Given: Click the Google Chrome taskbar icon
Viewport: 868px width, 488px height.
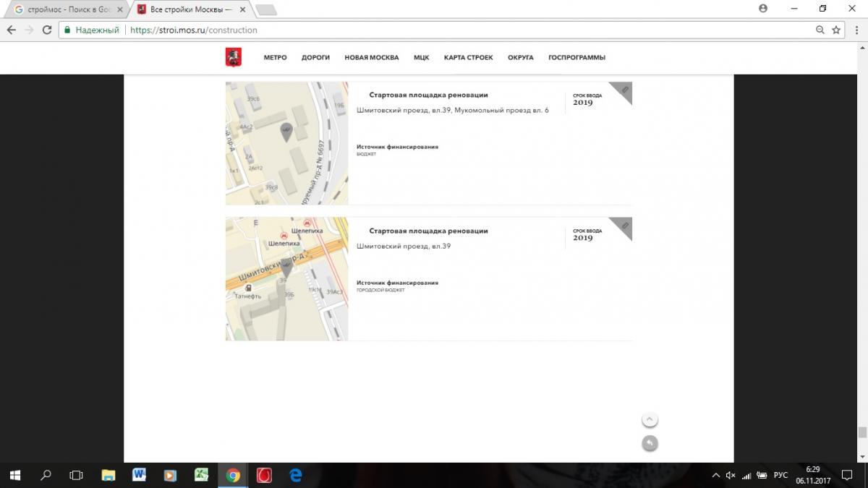Looking at the screenshot, I should [233, 475].
